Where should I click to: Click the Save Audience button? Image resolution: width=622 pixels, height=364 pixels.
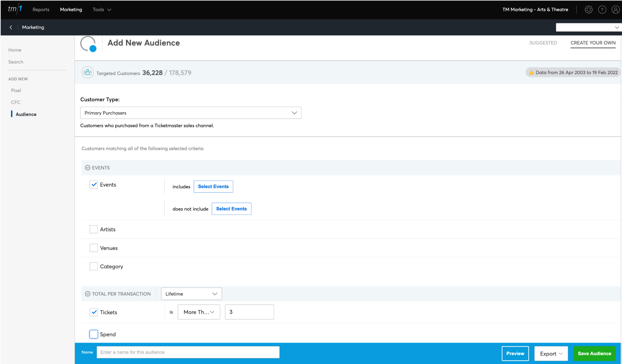pyautogui.click(x=594, y=354)
